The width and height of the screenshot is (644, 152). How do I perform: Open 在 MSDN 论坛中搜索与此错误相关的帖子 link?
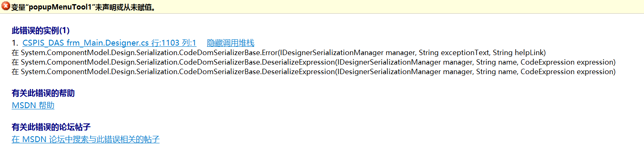86,139
